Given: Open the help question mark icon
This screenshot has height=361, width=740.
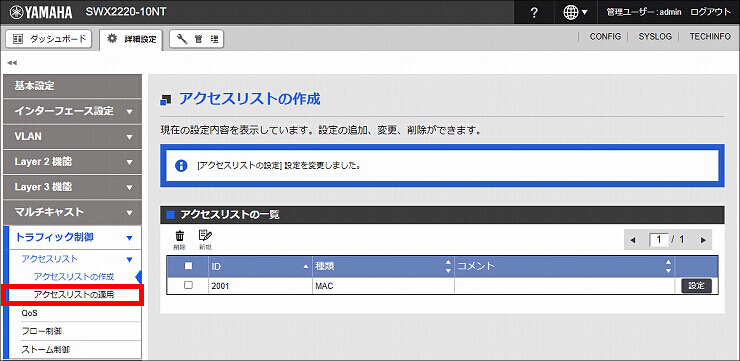Looking at the screenshot, I should tap(534, 12).
